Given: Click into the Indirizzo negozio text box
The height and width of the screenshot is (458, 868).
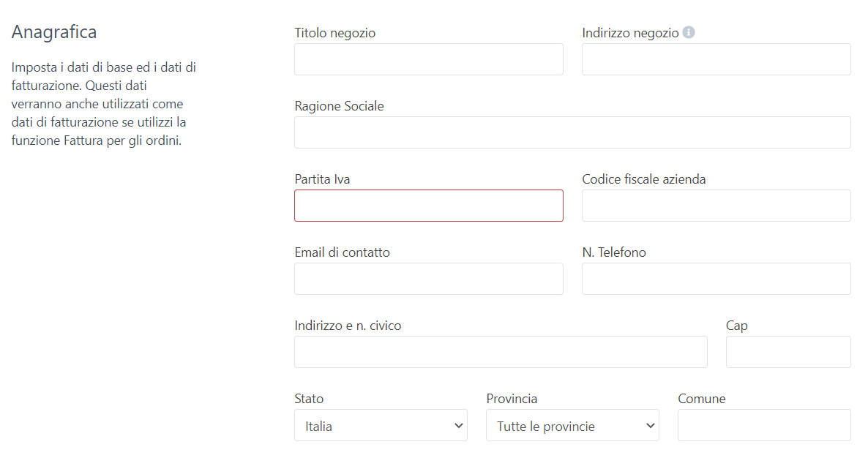Looking at the screenshot, I should click(x=716, y=59).
